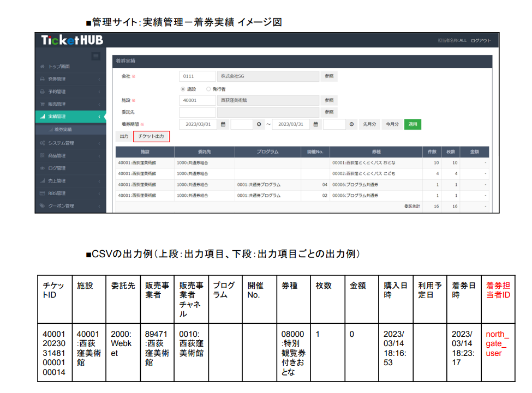Viewport: 532px width, 393px height.
Task: Expand the 発券管理 sidebar menu
Action: pyautogui.click(x=57, y=79)
